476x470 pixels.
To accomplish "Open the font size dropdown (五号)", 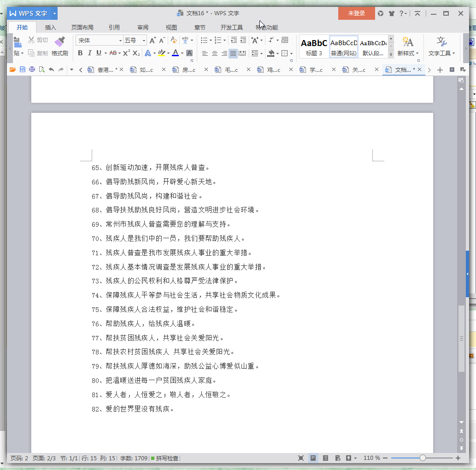I will (x=144, y=41).
